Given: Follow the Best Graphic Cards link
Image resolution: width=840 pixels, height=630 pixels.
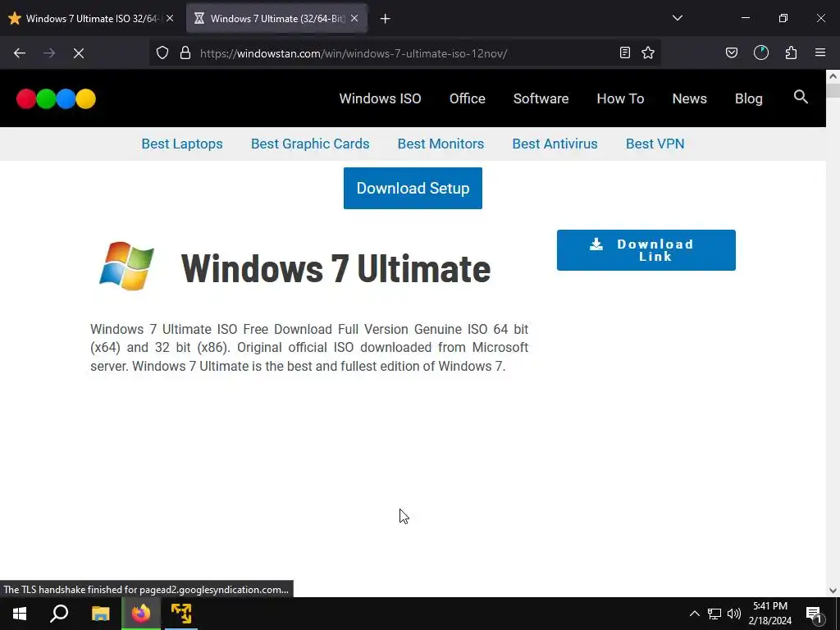Looking at the screenshot, I should [x=310, y=144].
